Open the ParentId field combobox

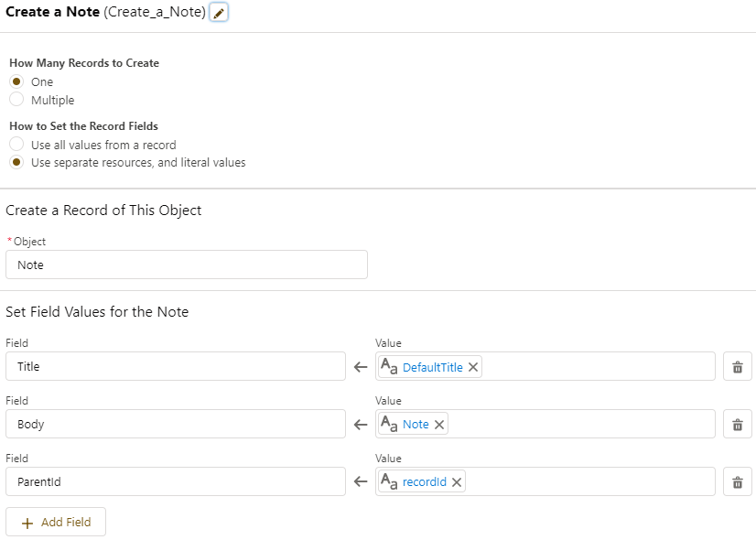(176, 482)
